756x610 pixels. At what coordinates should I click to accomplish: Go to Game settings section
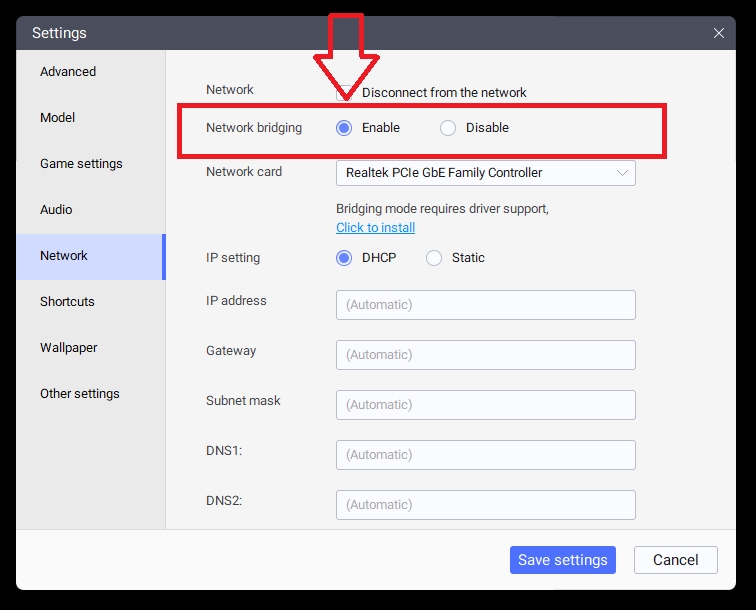[x=81, y=164]
